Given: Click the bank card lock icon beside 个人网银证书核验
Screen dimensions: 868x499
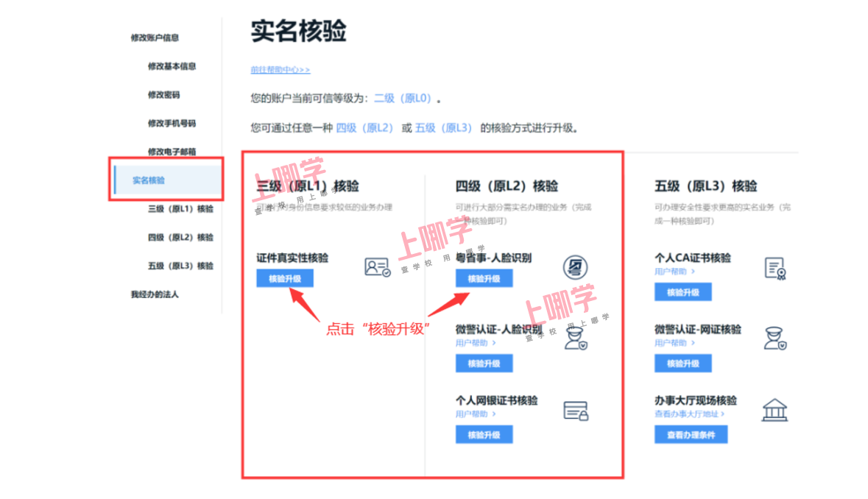Looking at the screenshot, I should pos(575,411).
